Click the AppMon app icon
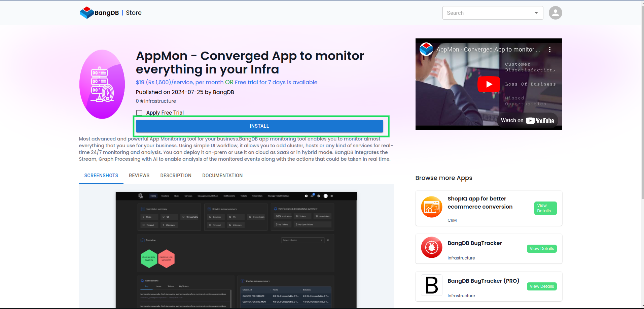Image resolution: width=644 pixels, height=309 pixels. 102,84
